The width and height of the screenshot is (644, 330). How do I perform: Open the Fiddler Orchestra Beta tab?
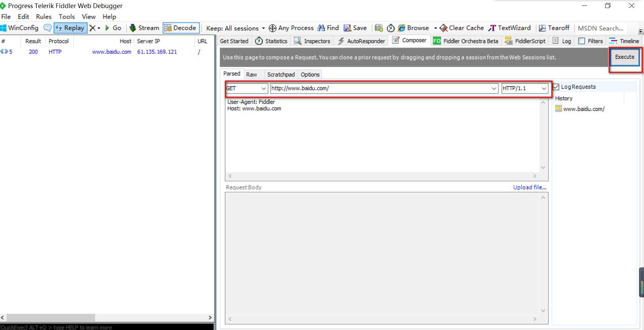point(466,41)
